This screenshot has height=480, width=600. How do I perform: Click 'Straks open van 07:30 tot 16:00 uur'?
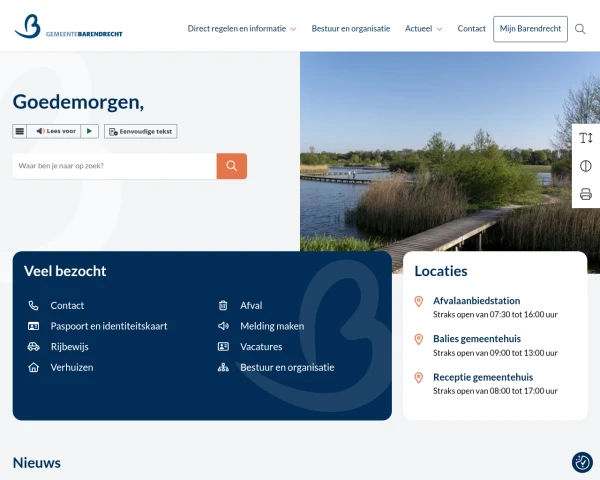pyautogui.click(x=495, y=315)
